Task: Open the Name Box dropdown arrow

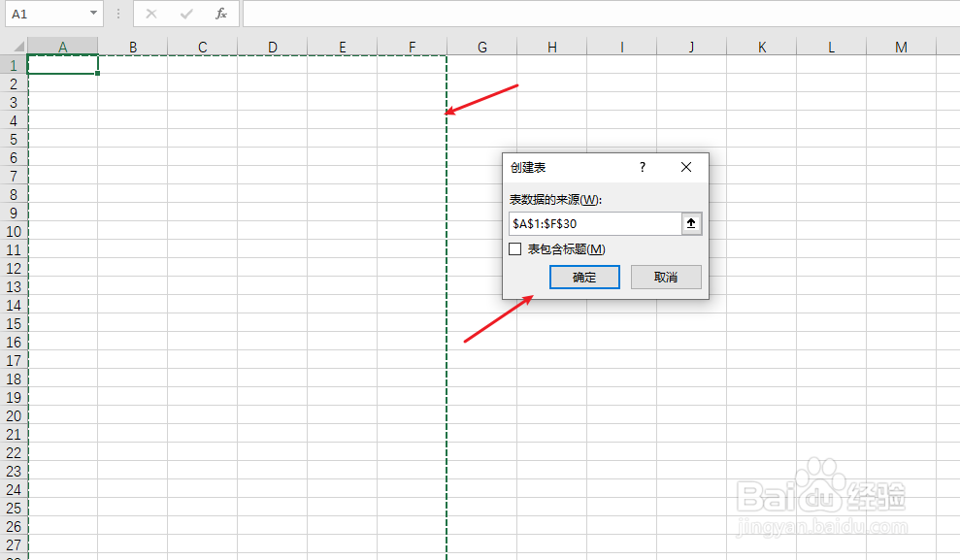Action: (93, 14)
